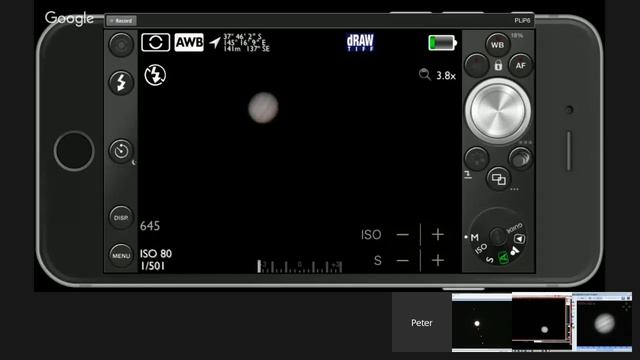Click the 3.8x zoom value
This screenshot has width=640, height=360.
pos(446,76)
